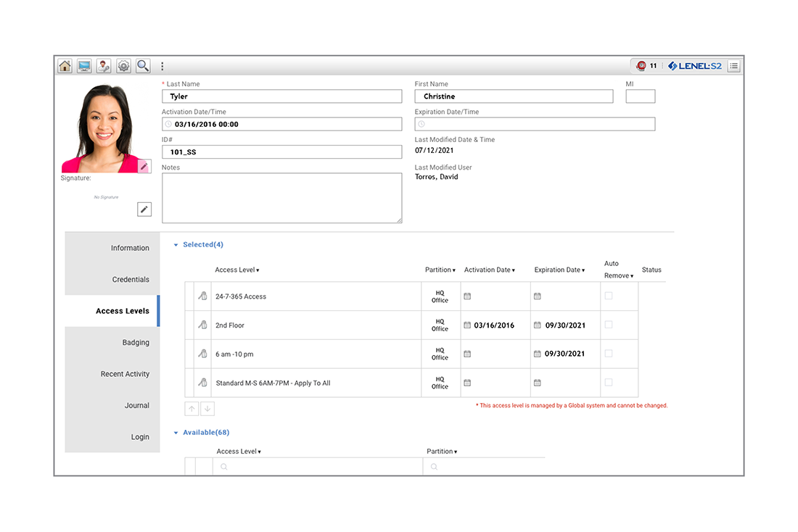Sort by Auto Remove column header
This screenshot has width=798, height=532.
click(618, 270)
